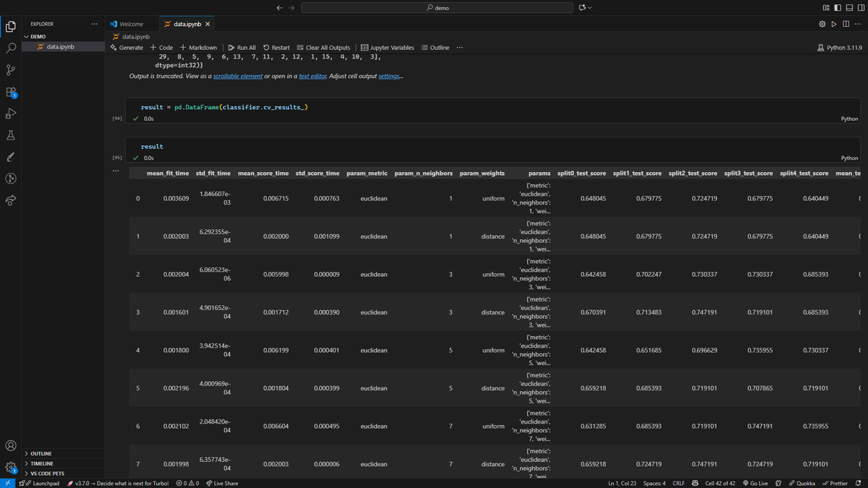This screenshot has width=868, height=488.
Task: Go forward using the navigation arrow
Action: point(292,8)
